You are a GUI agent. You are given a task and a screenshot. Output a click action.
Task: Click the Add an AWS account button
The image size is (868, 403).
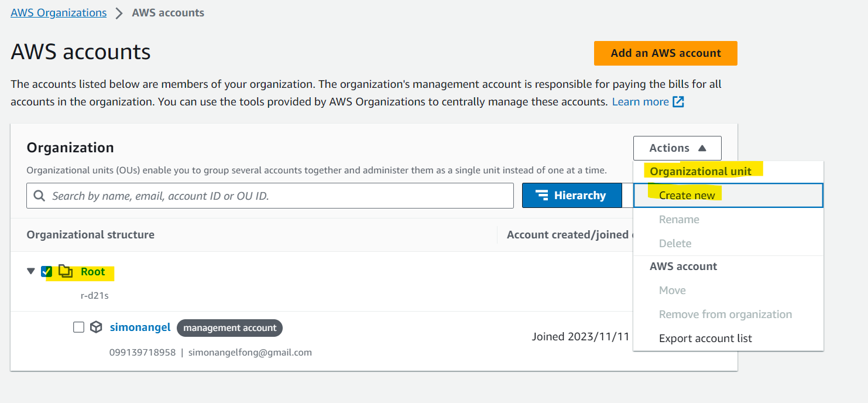click(x=665, y=53)
